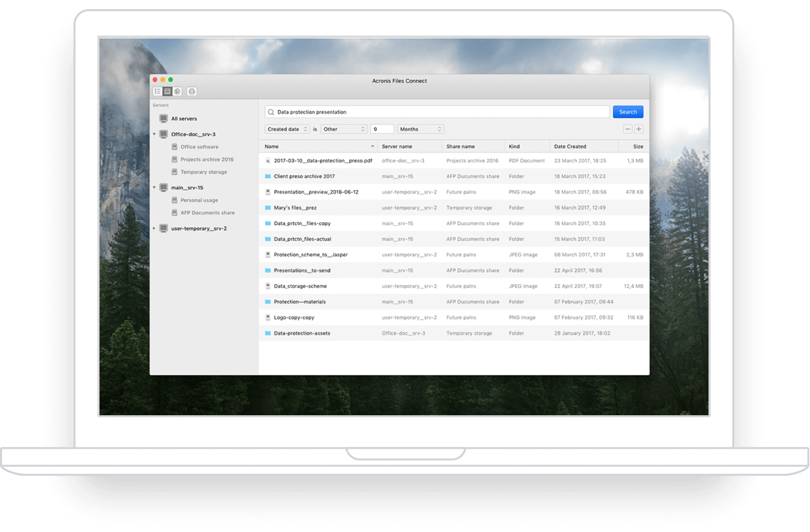Sort results by Kind column
Screen dimensions: 810x532
(x=527, y=146)
